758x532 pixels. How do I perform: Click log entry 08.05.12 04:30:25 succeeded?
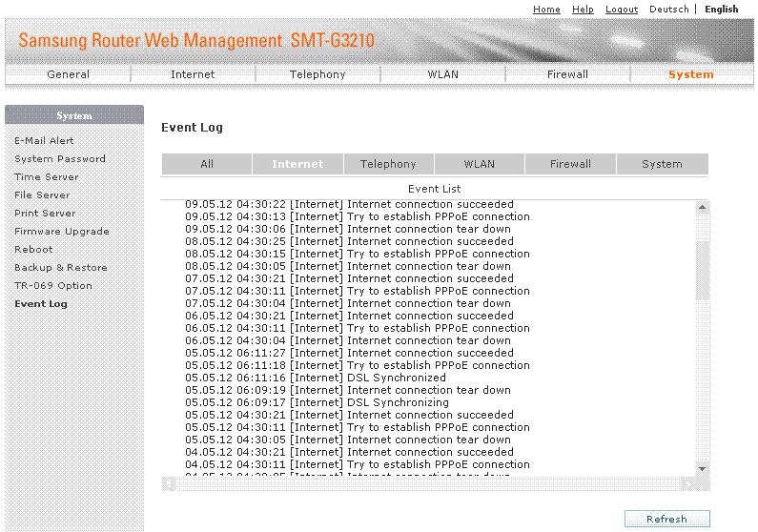(x=349, y=241)
